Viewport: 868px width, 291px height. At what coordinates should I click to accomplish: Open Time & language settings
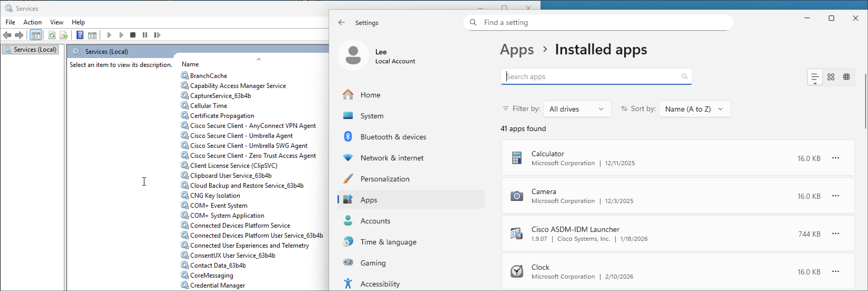(411, 242)
